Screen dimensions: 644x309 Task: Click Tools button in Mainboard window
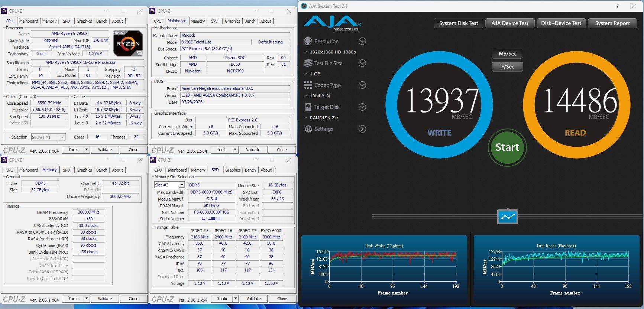(221, 150)
